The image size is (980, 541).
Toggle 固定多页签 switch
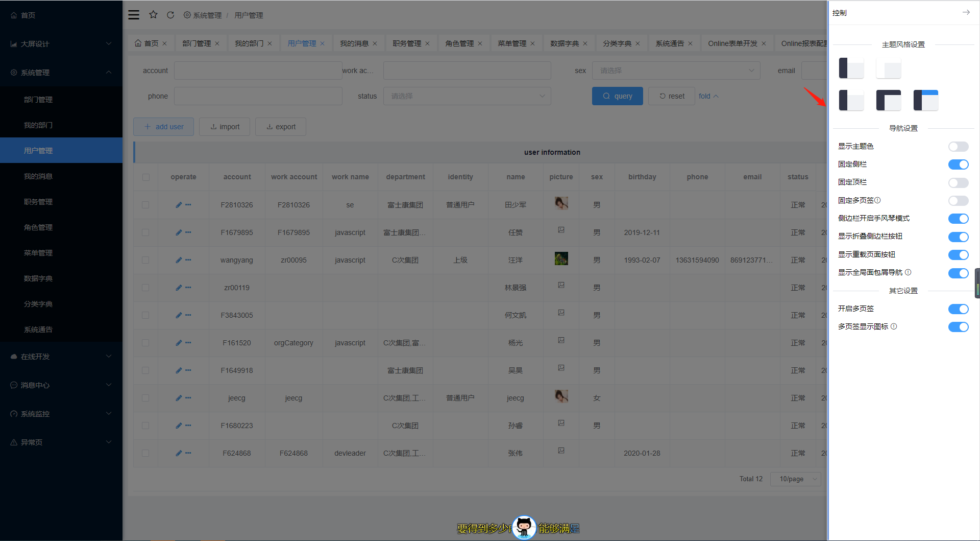[958, 201]
